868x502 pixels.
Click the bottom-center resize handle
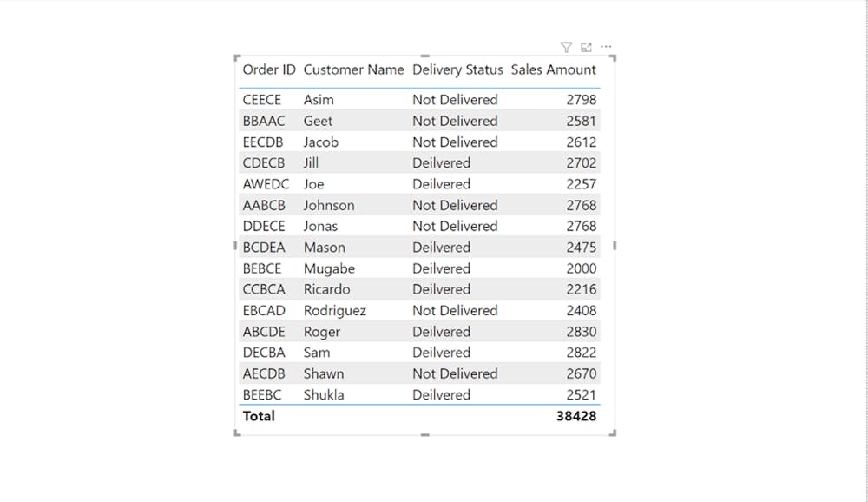pyautogui.click(x=425, y=434)
